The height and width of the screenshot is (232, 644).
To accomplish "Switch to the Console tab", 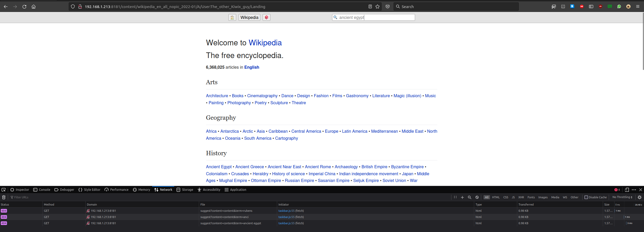I will [x=42, y=190].
